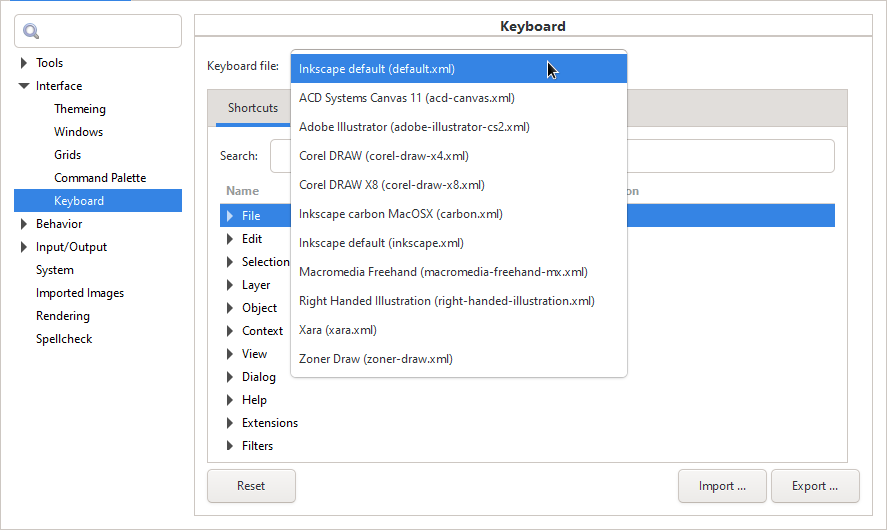Click the Name column header
The image size is (887, 530).
point(243,191)
